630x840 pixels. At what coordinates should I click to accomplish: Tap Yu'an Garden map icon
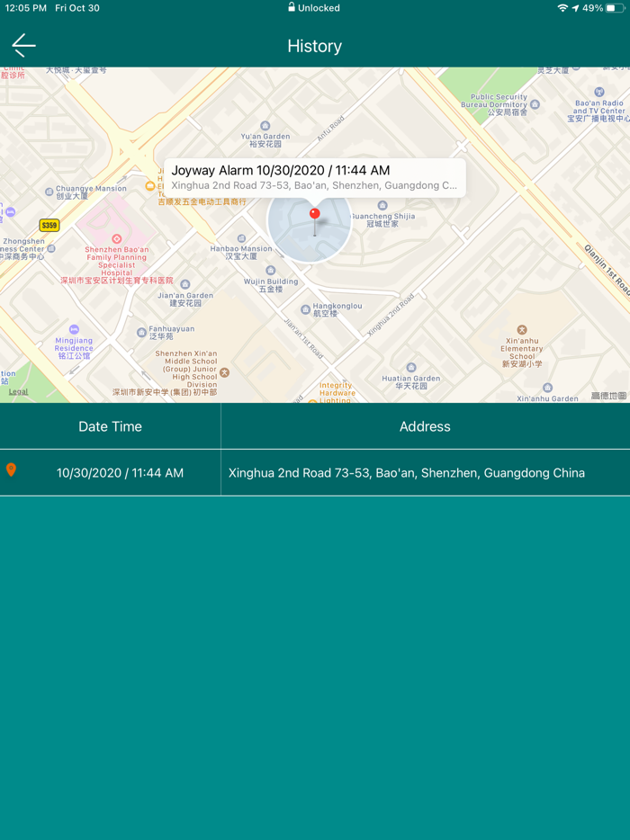[x=265, y=127]
